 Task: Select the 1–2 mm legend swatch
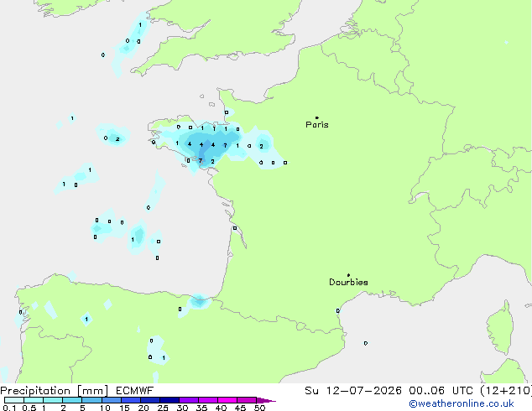(x=53, y=400)
